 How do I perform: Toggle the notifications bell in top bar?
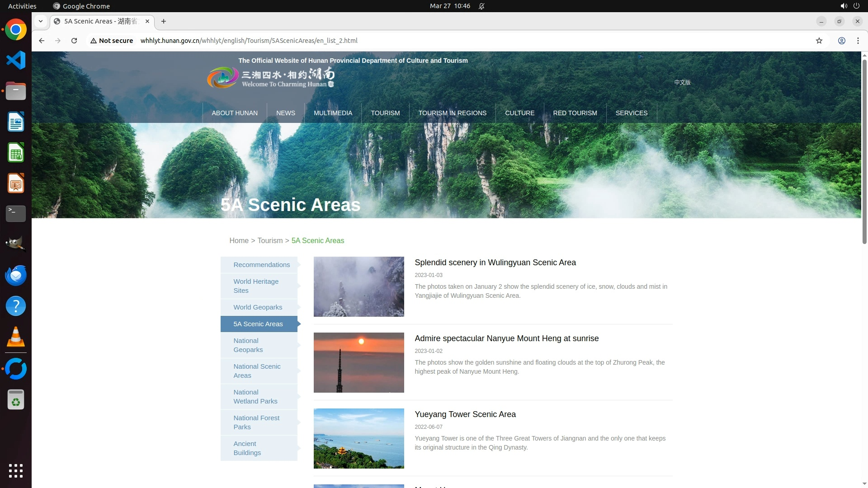(x=481, y=6)
